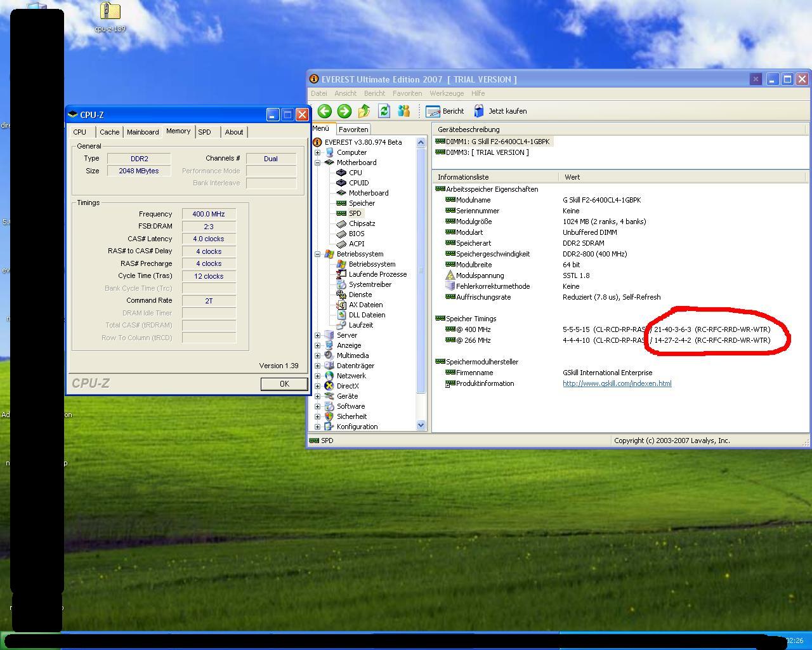Select Laufende Prozesse in tree
This screenshot has width=812, height=650.
coord(377,274)
